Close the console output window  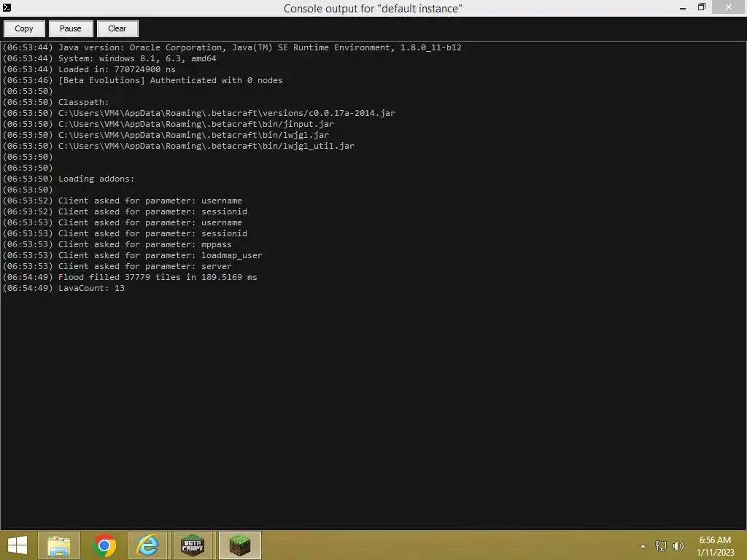tap(729, 7)
